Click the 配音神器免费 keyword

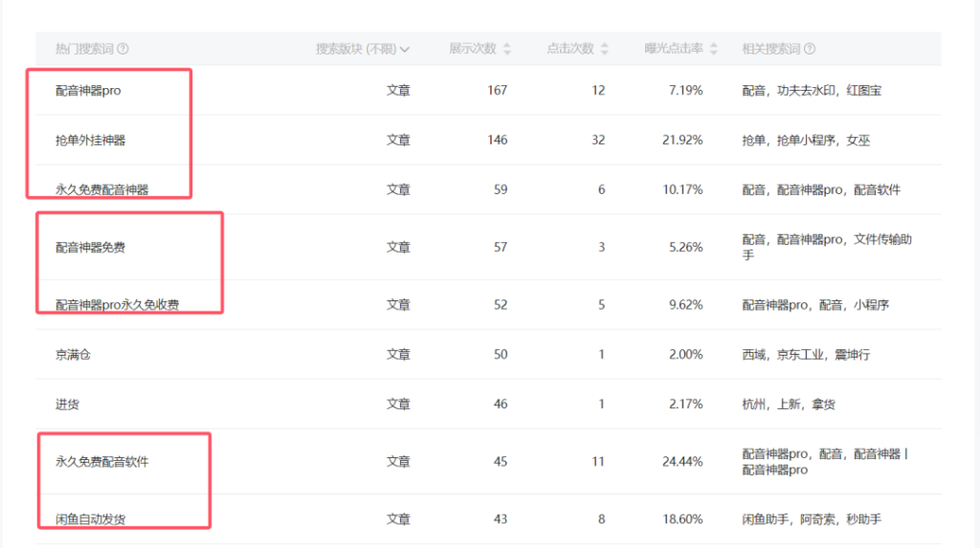91,248
